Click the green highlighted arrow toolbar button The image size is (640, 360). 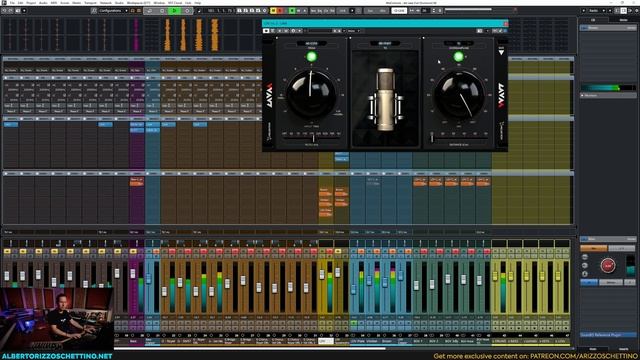[174, 11]
